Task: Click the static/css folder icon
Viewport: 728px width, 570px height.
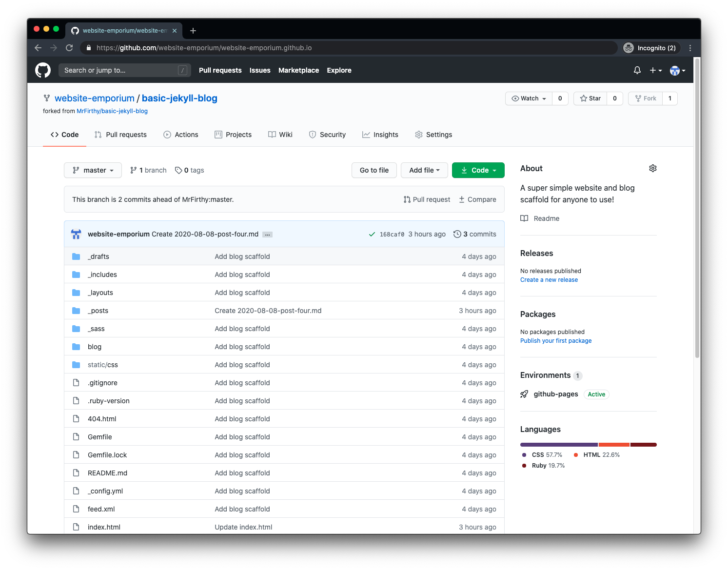Action: (x=76, y=365)
